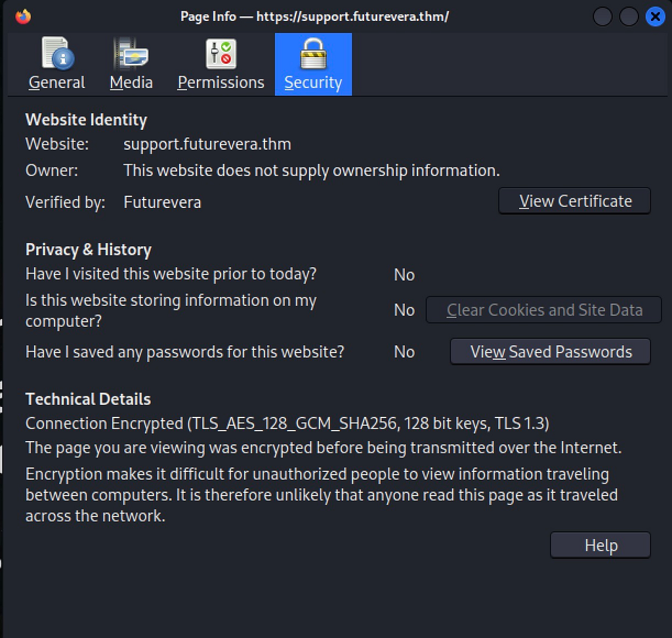
Task: Select the Connection Encrypted TLS details line
Action: coord(287,423)
